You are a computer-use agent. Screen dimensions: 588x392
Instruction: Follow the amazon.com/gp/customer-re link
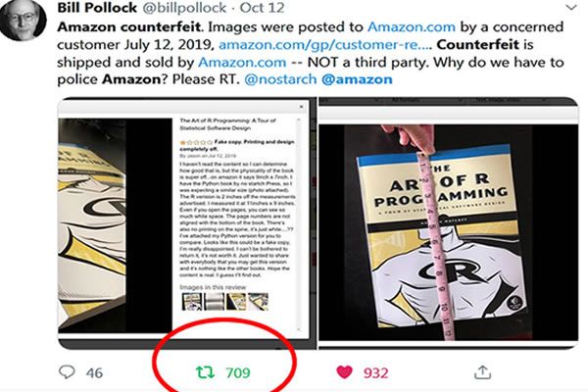(x=325, y=45)
